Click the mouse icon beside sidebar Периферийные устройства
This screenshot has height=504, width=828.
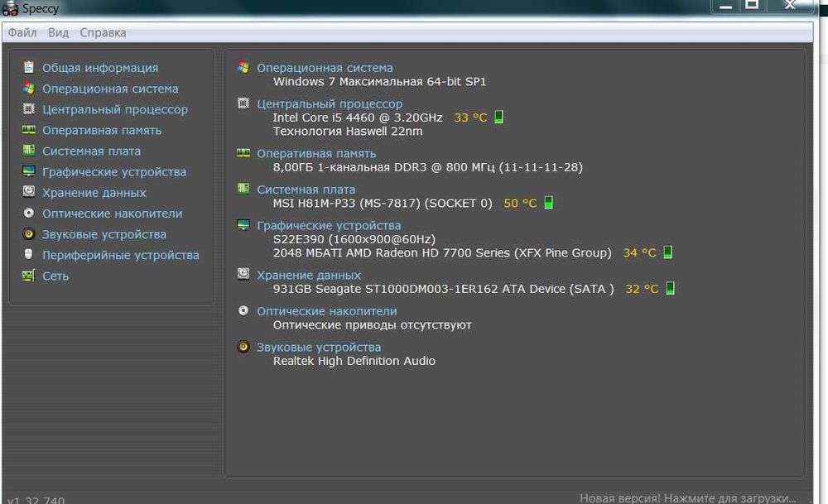pyautogui.click(x=28, y=254)
